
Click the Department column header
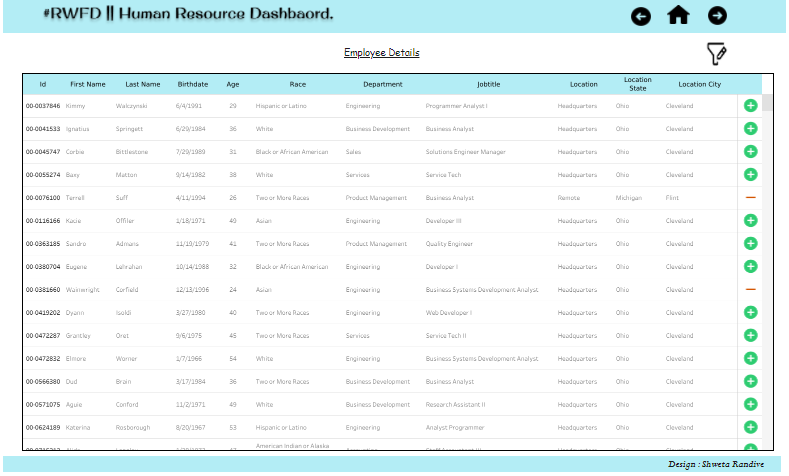[382, 85]
